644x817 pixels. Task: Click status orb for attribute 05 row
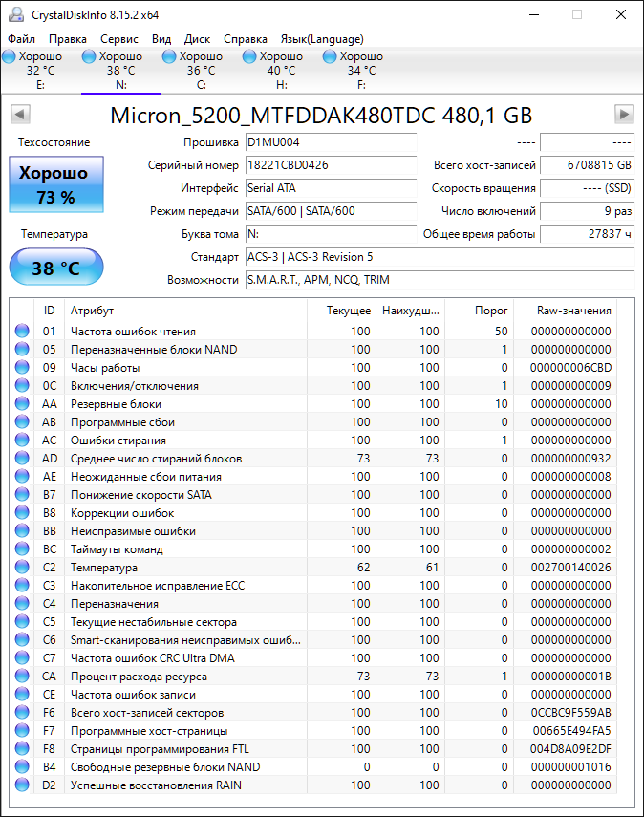pos(22,349)
